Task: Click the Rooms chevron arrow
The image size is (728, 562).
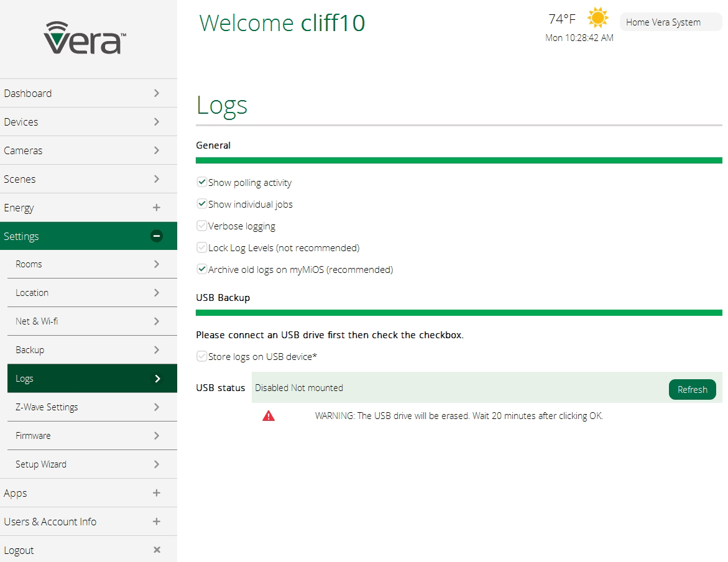Action: (x=157, y=264)
